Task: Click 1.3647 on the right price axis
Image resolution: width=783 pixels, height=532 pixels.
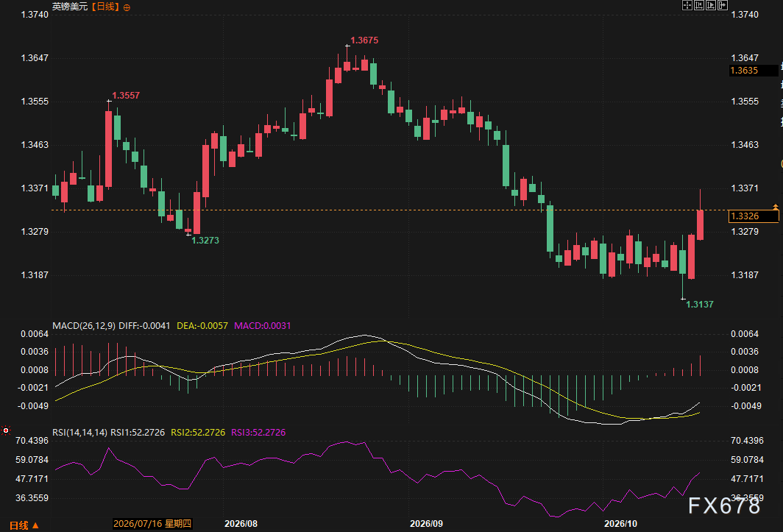Action: (x=745, y=58)
